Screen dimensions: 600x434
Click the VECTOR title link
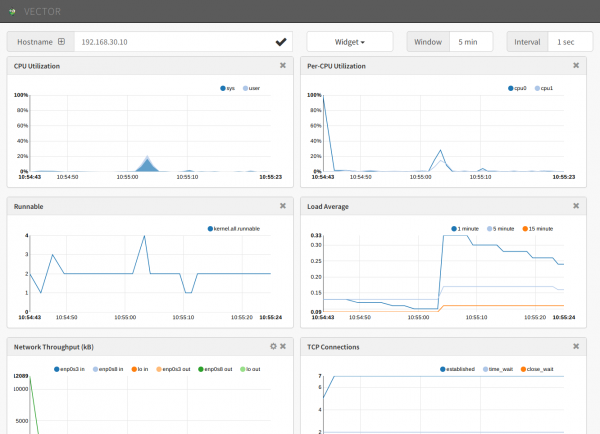pos(42,12)
